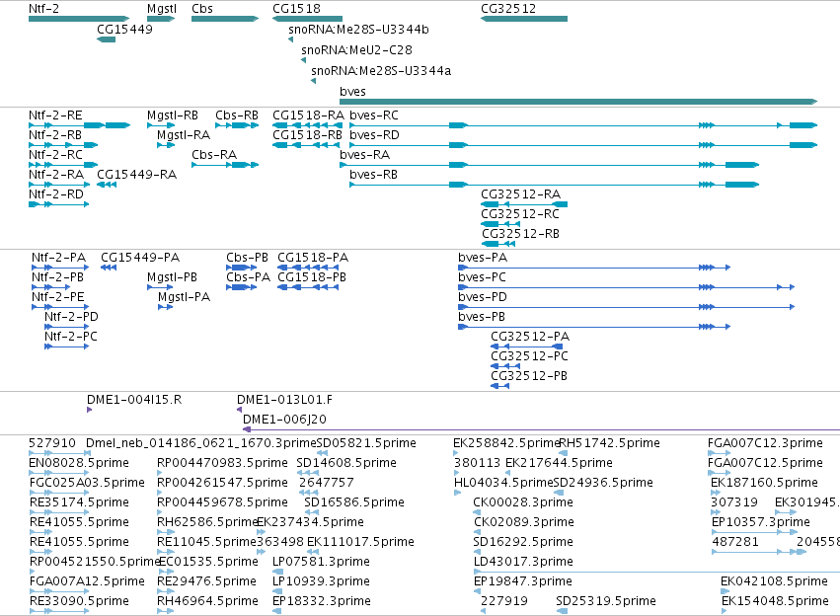840x616 pixels.
Task: Click EST label RE35174.5prime
Action: pyautogui.click(x=79, y=503)
